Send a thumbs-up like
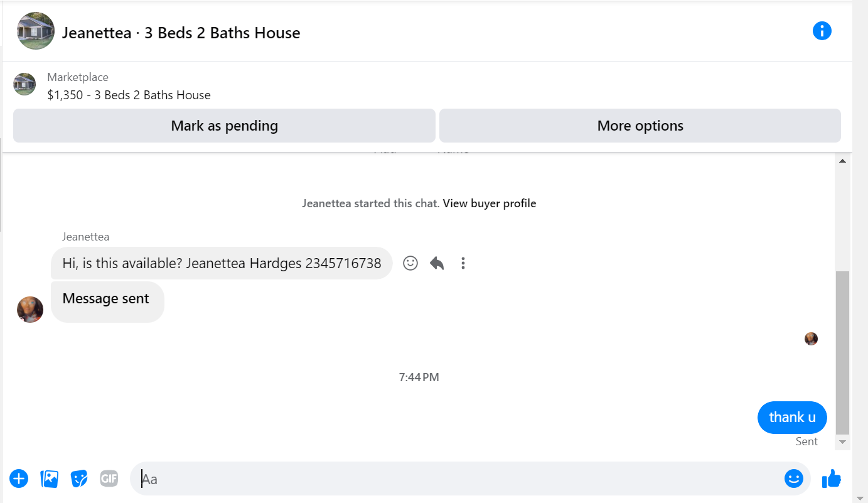Image resolution: width=868 pixels, height=503 pixels. point(831,479)
